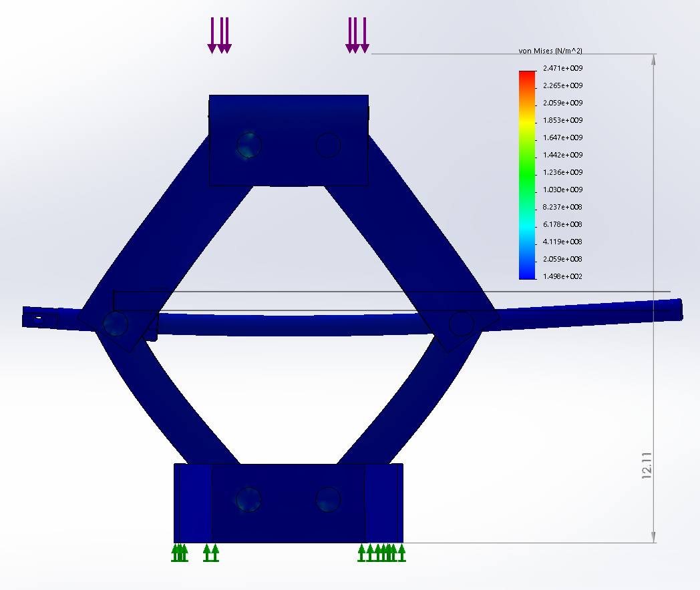
Task: Pick the right pin hole in base bracket
Action: 328,500
